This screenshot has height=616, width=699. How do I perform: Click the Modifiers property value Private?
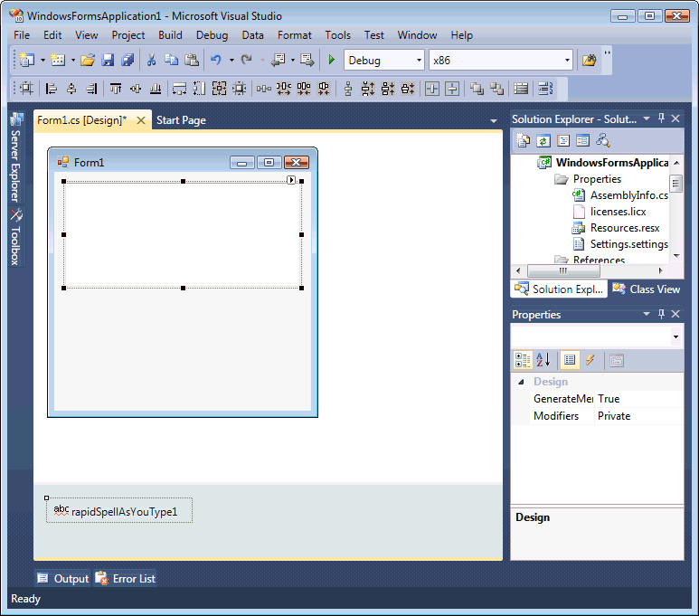click(614, 416)
